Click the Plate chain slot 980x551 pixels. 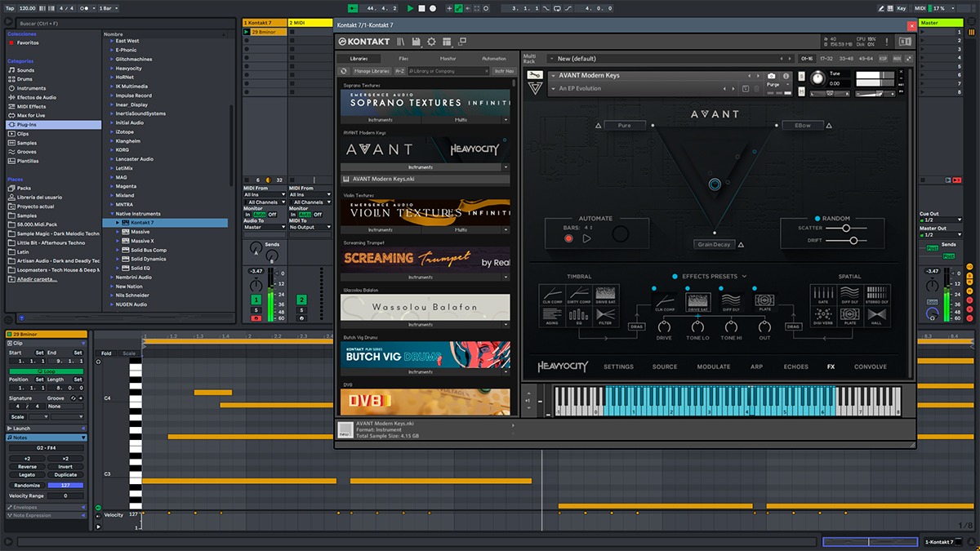point(764,304)
